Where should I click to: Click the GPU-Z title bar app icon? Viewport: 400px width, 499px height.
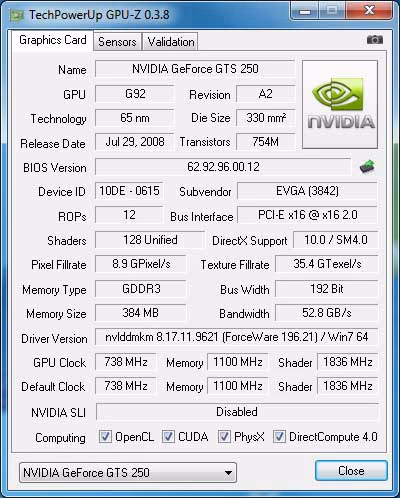tap(17, 15)
